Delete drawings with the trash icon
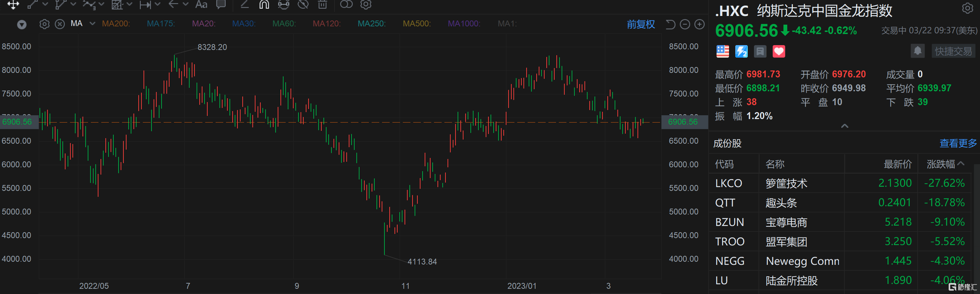 tap(323, 5)
